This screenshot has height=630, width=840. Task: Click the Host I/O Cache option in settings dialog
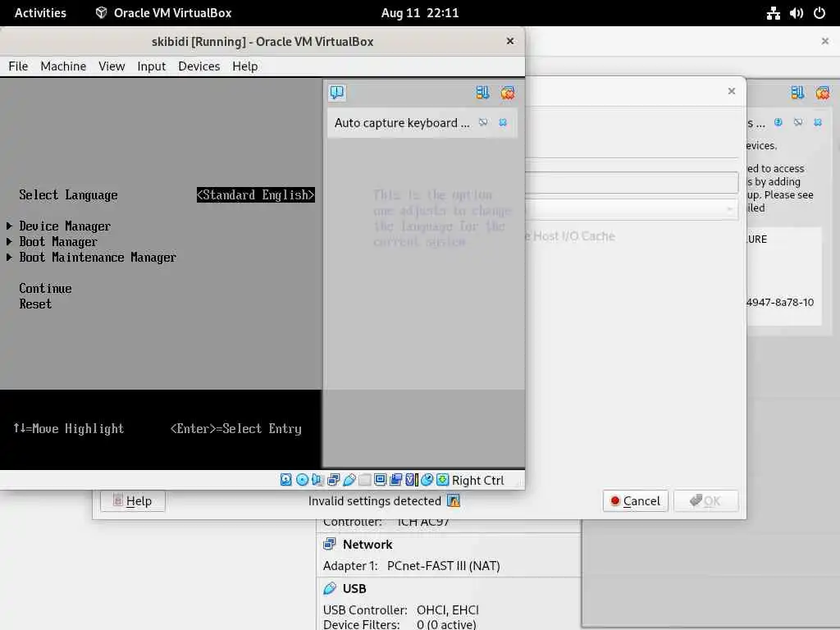click(570, 236)
